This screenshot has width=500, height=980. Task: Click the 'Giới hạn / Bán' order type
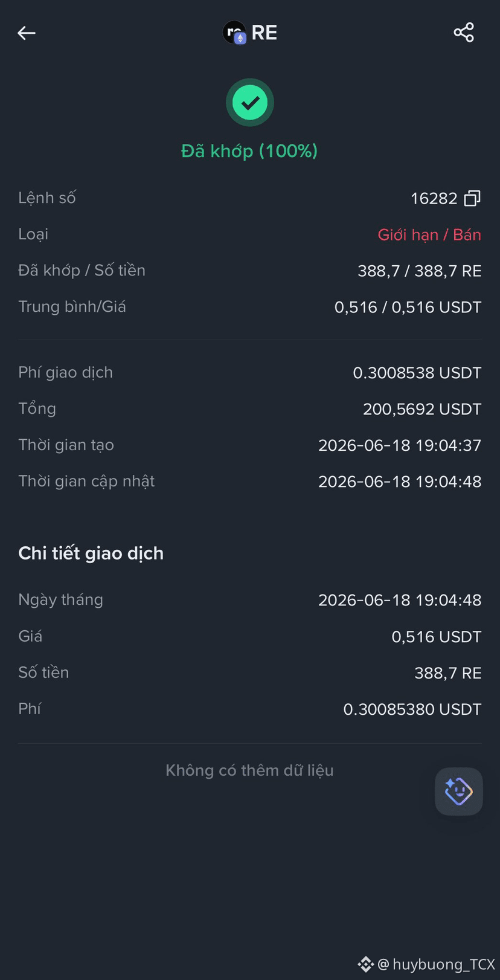pos(429,234)
